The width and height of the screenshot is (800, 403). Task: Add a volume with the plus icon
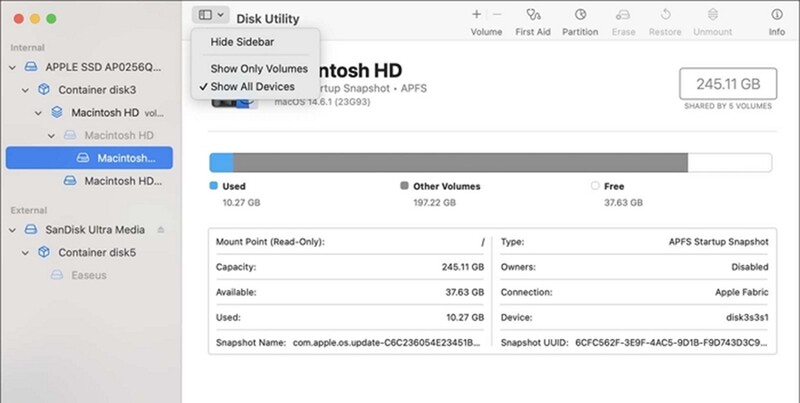(x=476, y=15)
